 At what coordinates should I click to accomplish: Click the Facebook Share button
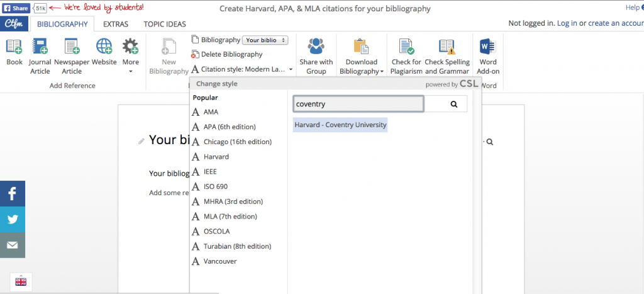[x=16, y=8]
